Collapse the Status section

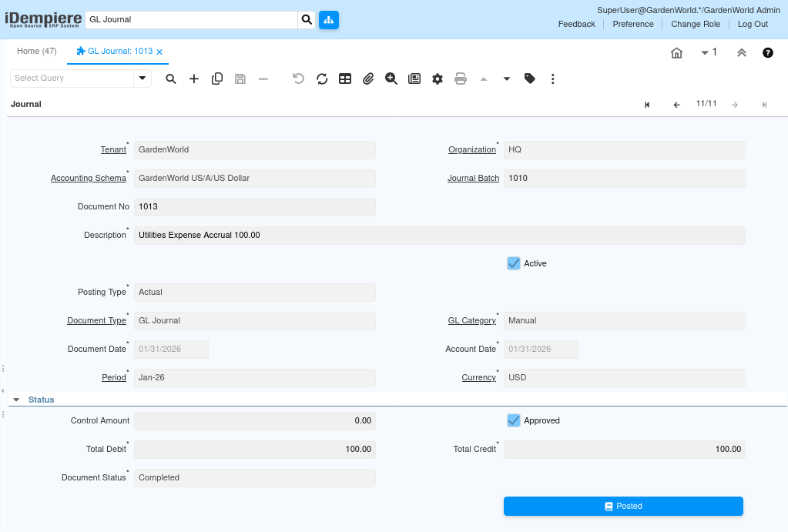pyautogui.click(x=16, y=400)
